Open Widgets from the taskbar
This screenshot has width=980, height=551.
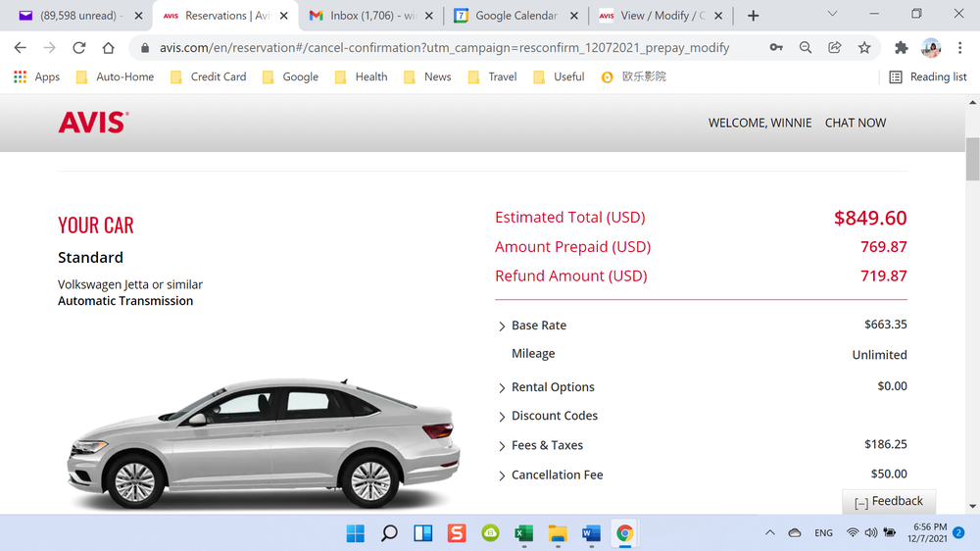click(423, 533)
